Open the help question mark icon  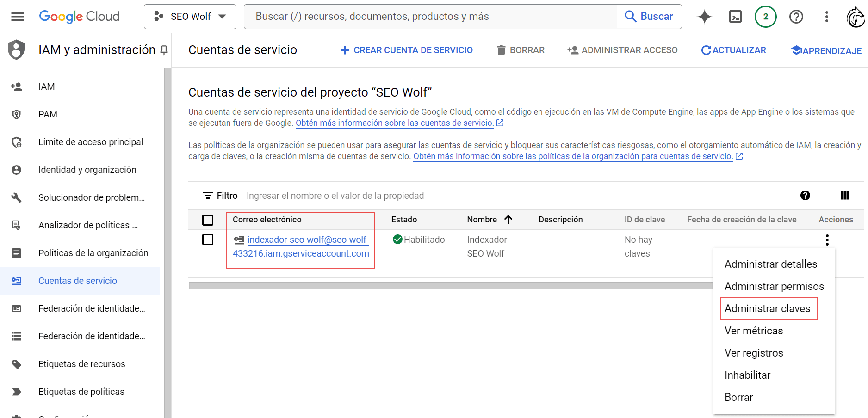pos(796,17)
